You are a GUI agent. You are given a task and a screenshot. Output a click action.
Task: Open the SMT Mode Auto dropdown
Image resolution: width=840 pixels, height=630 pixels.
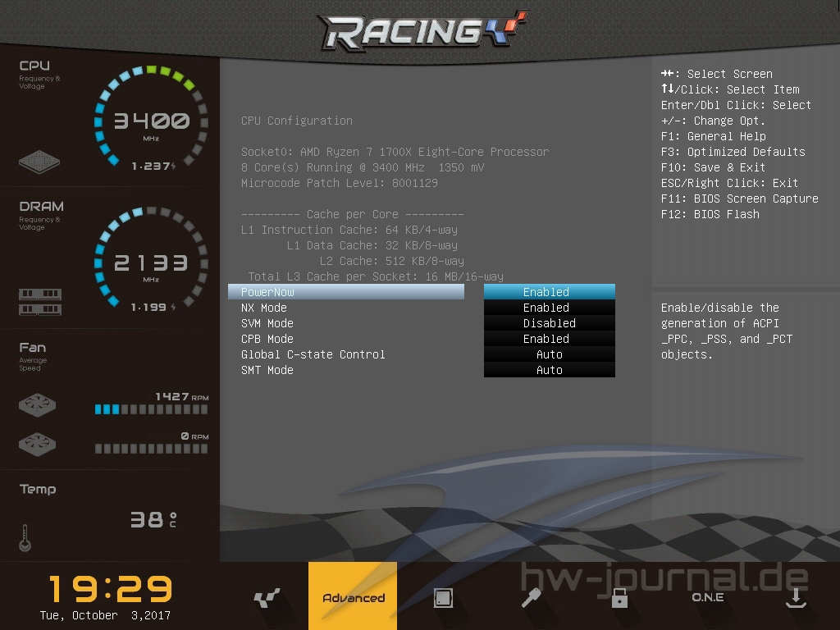pyautogui.click(x=549, y=370)
